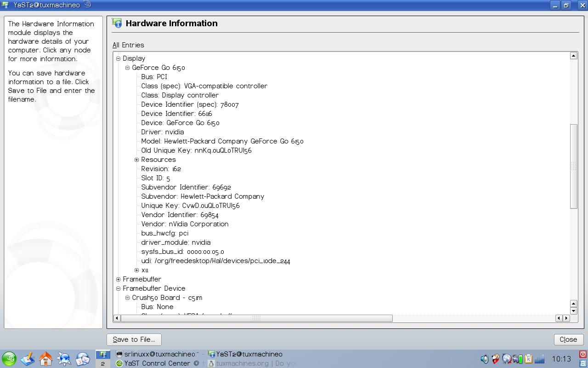Expand the Framebuffer node

coord(118,279)
